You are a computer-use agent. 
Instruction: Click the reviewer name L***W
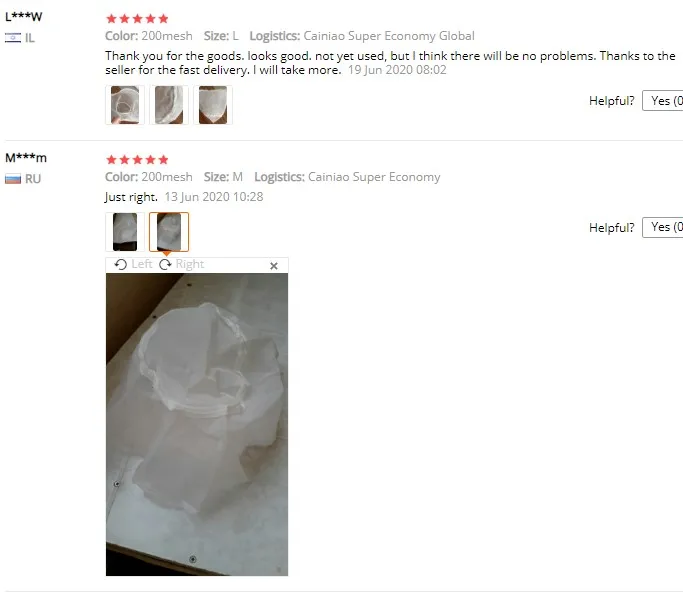coord(24,17)
